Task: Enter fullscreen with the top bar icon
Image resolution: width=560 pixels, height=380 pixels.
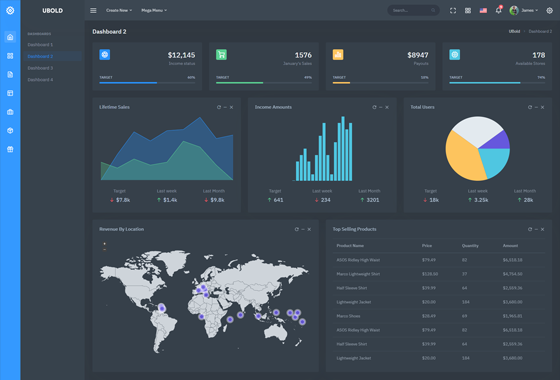Action: 453,10
